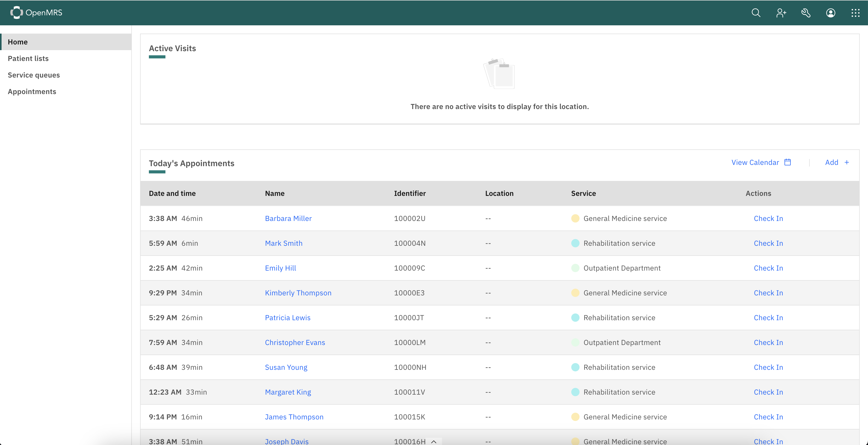
Task: Open James Thompson's patient record
Action: click(x=294, y=417)
